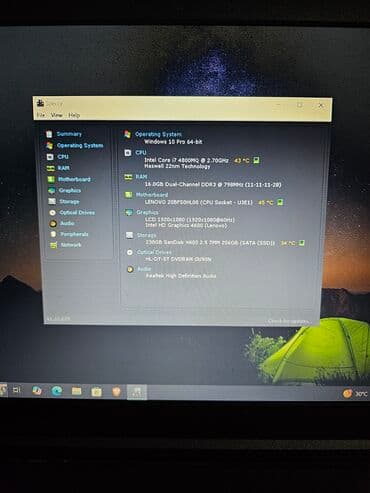
Task: Click the storage temperature icon beside 34 °C
Action: point(302,243)
